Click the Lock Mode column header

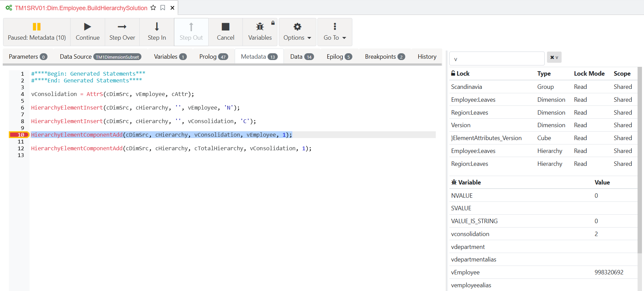(x=589, y=73)
